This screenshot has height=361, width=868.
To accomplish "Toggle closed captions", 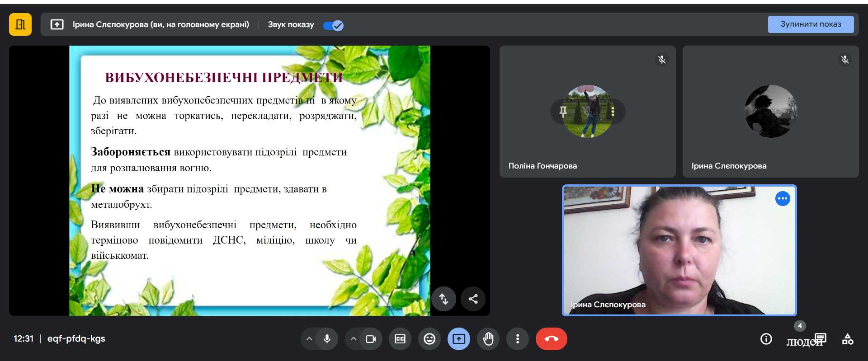I will [400, 339].
